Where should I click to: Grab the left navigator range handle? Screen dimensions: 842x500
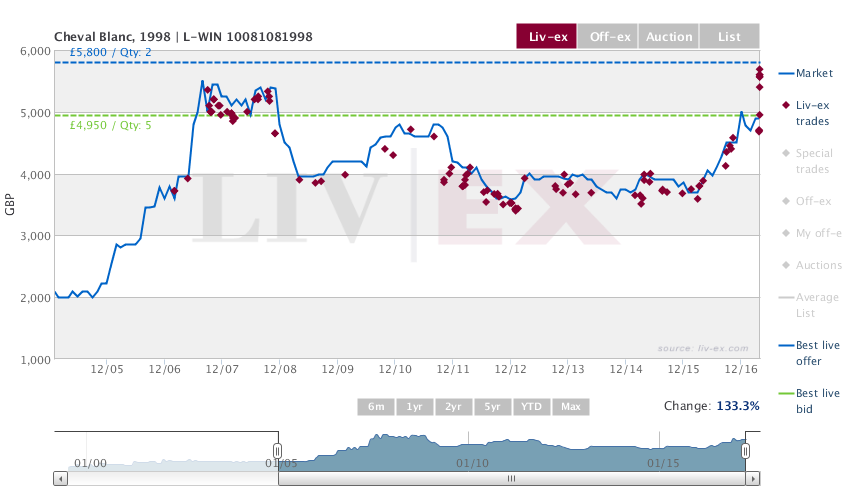coord(278,451)
